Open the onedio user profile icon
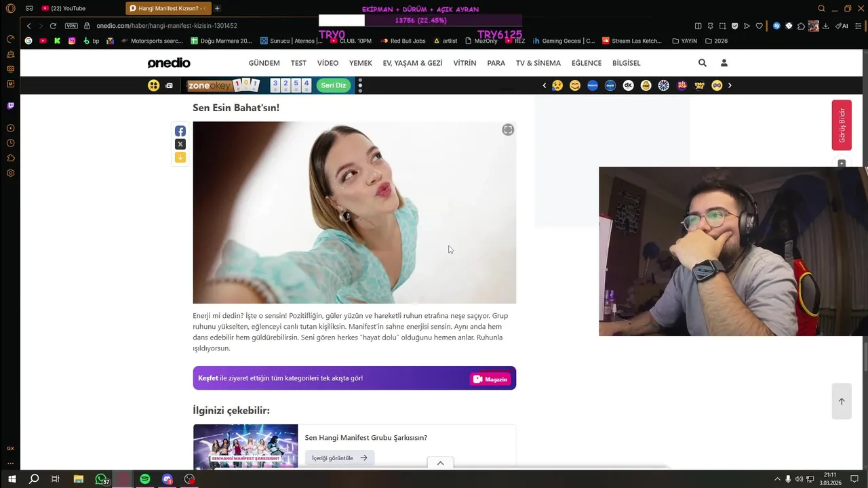 pyautogui.click(x=724, y=63)
